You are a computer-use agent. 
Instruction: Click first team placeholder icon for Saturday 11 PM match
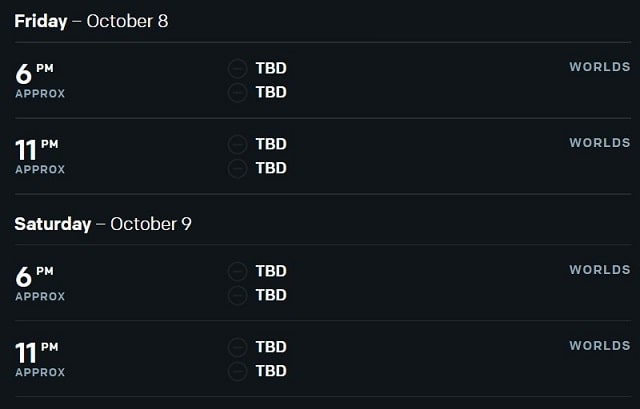click(237, 347)
